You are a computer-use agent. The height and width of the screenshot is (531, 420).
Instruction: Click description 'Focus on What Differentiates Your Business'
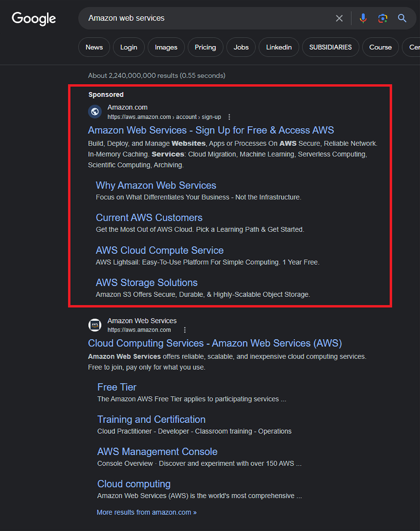click(x=199, y=197)
